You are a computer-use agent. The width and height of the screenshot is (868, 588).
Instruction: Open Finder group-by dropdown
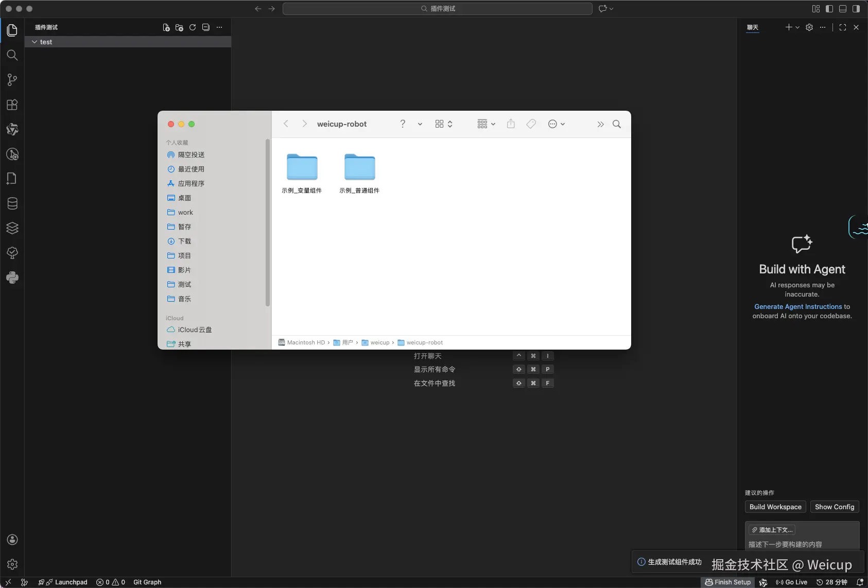(x=486, y=124)
